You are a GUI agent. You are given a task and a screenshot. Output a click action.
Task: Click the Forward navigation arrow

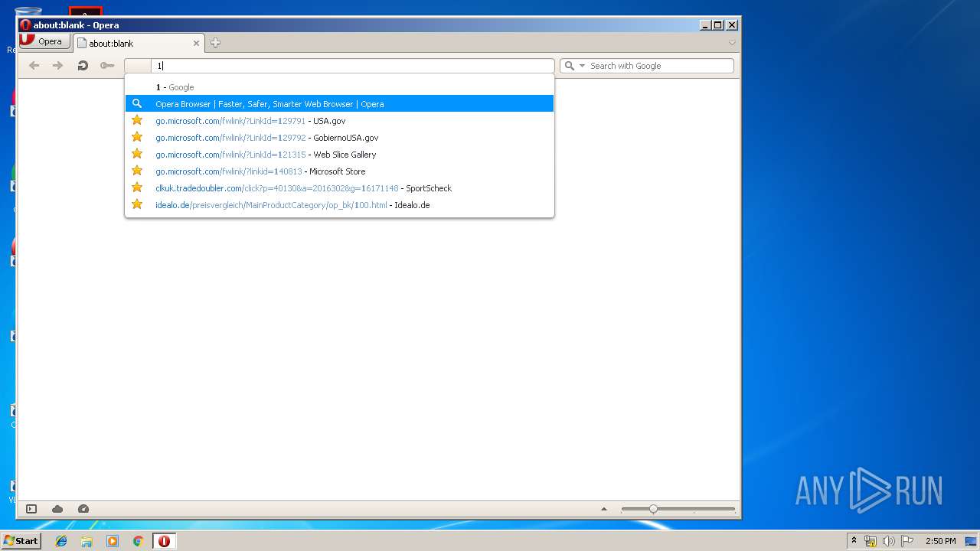57,66
